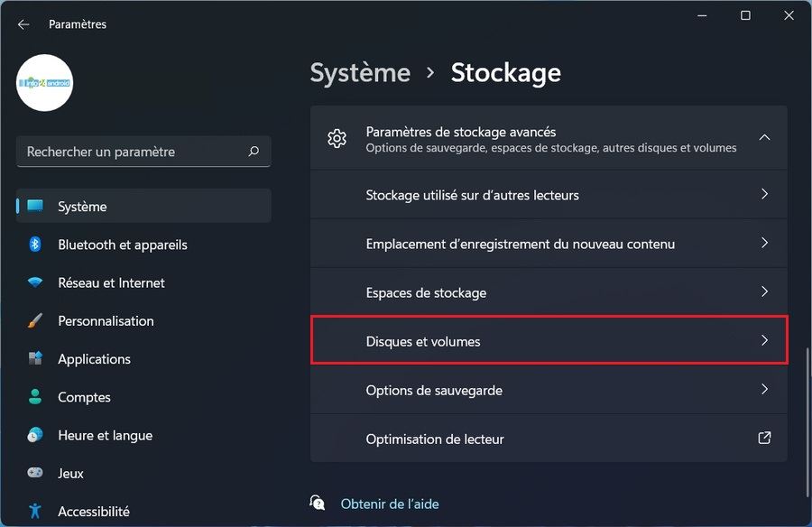This screenshot has height=527, width=812.
Task: Collapse the Paramètres de stockage avancés section
Action: coord(765,137)
